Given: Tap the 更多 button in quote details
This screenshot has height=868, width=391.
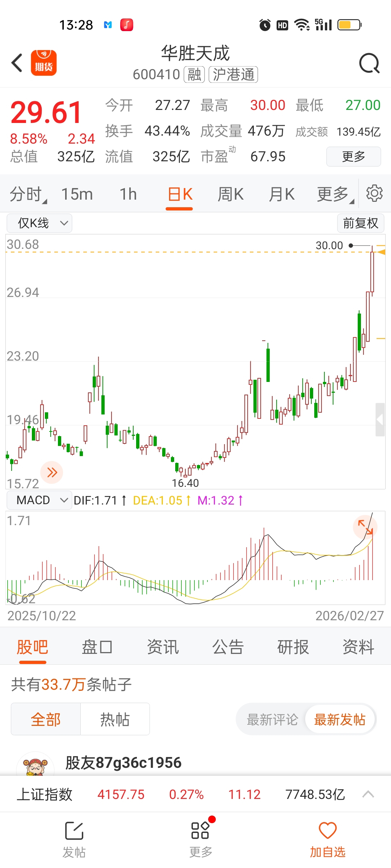Looking at the screenshot, I should point(354,157).
